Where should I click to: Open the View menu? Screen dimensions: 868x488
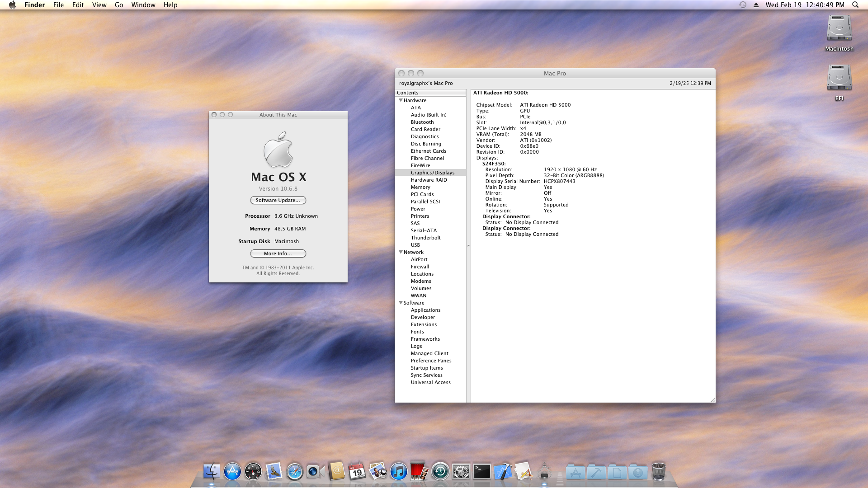[x=99, y=5]
